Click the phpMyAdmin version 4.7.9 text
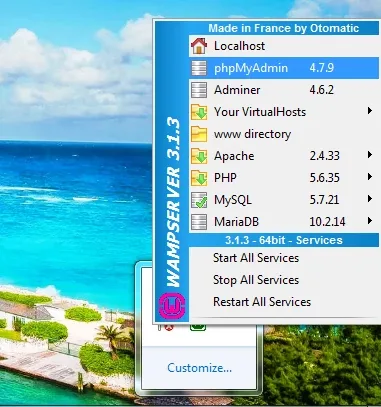Image resolution: width=381 pixels, height=407 pixels. (322, 68)
